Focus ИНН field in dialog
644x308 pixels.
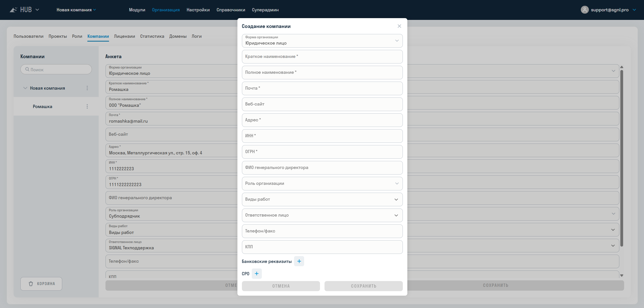(322, 136)
